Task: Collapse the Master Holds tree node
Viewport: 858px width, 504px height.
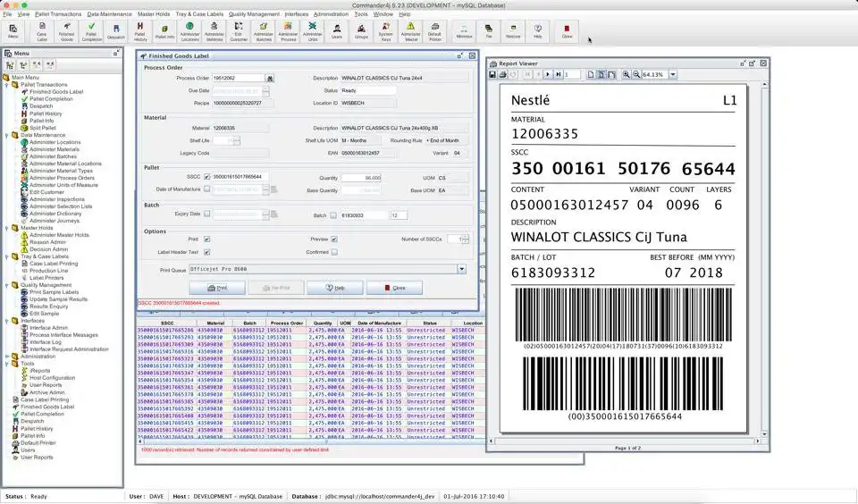Action: pyautogui.click(x=7, y=228)
